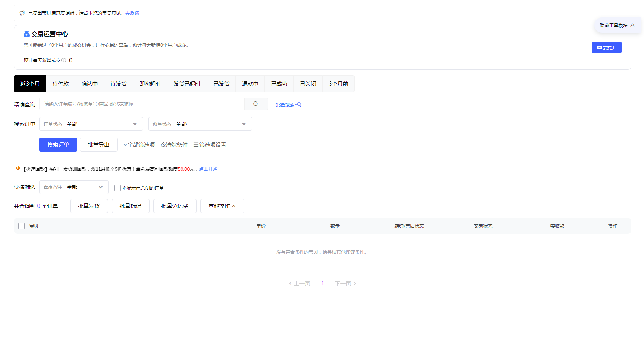Click the 搜索订单 button
Viewport: 644px width, 346px height.
[58, 145]
